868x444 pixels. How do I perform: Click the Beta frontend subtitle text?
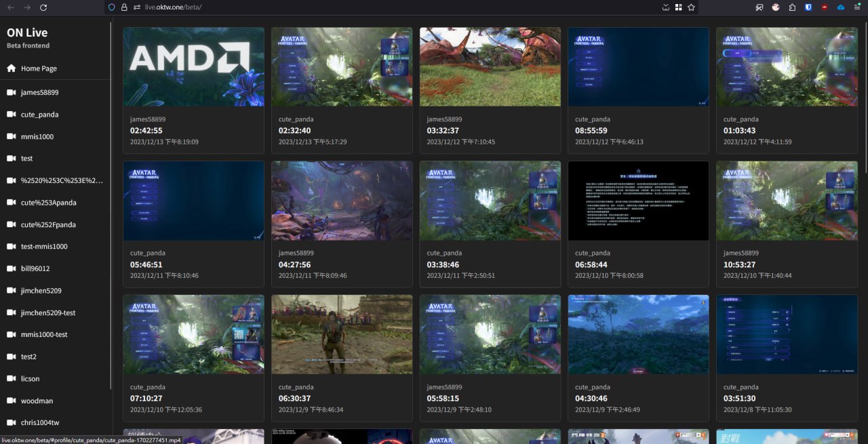click(28, 46)
